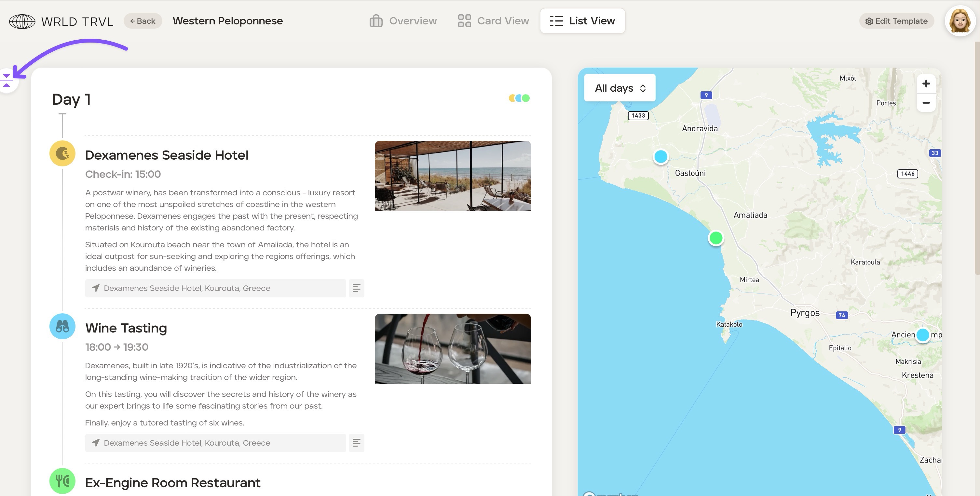
Task: Click the collapse all days icon
Action: (x=7, y=80)
